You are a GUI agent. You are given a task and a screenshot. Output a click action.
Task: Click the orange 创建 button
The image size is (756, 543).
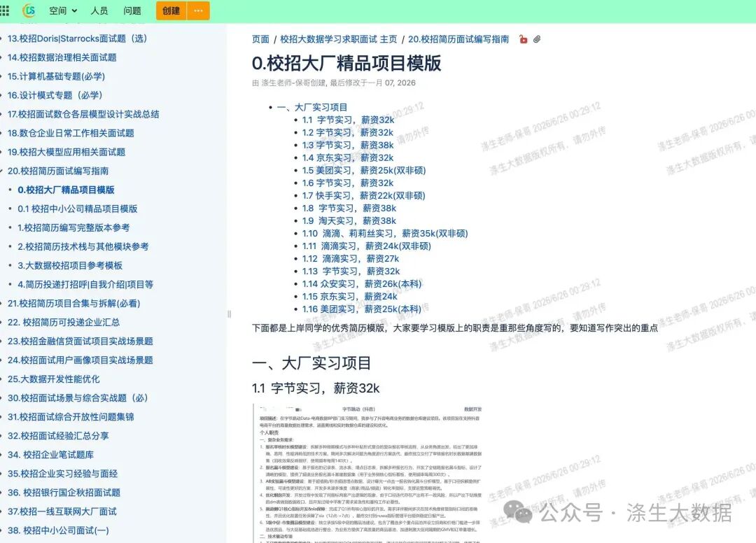(x=171, y=10)
